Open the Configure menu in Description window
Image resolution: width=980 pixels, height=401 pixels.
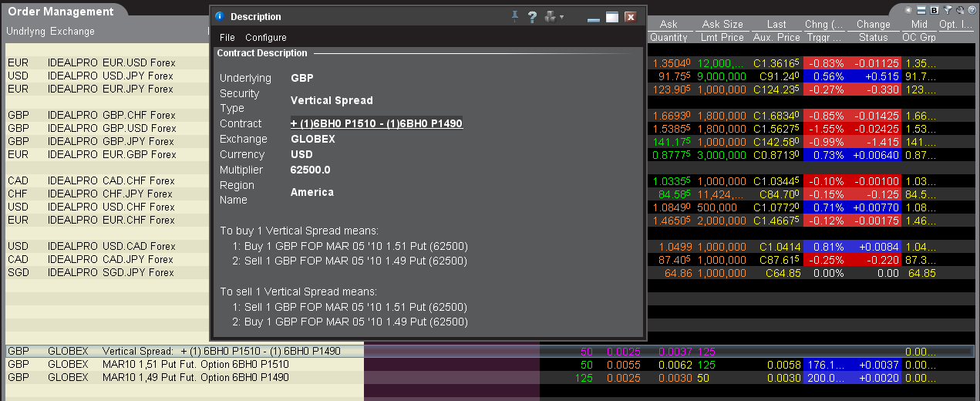pos(265,38)
